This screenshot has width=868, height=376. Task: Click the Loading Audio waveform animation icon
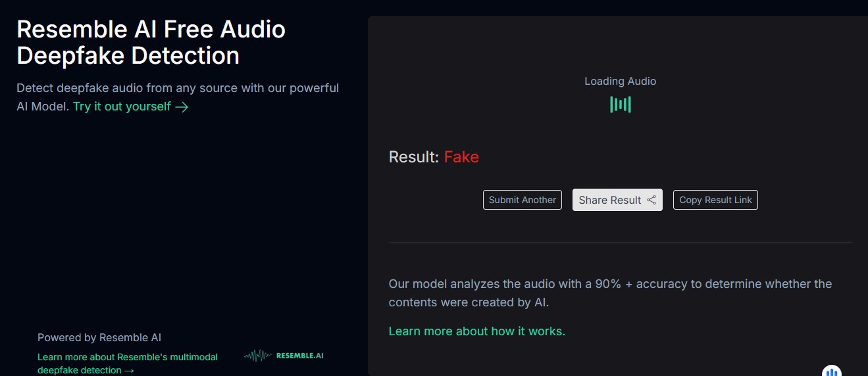pyautogui.click(x=620, y=105)
